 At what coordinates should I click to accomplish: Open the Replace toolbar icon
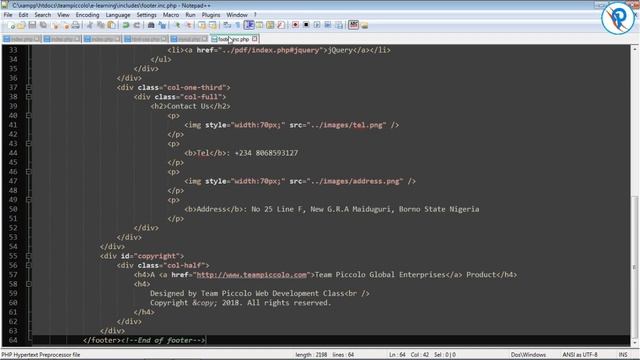162,25
